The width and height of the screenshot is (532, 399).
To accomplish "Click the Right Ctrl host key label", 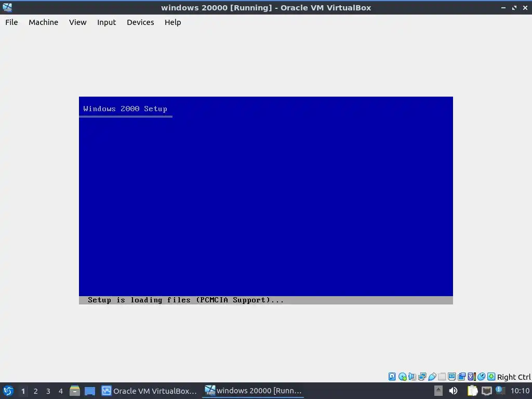I will (514, 377).
